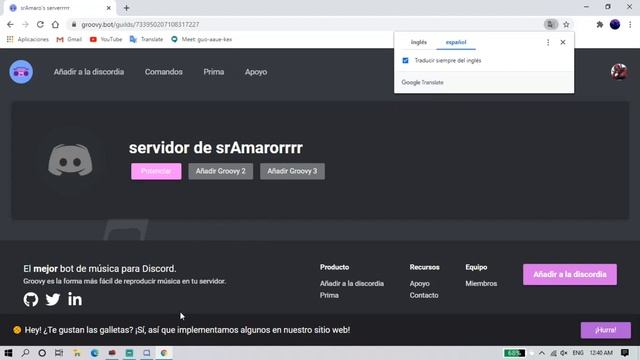Select the español tab in translate popup
This screenshot has width=640, height=360.
pyautogui.click(x=456, y=42)
